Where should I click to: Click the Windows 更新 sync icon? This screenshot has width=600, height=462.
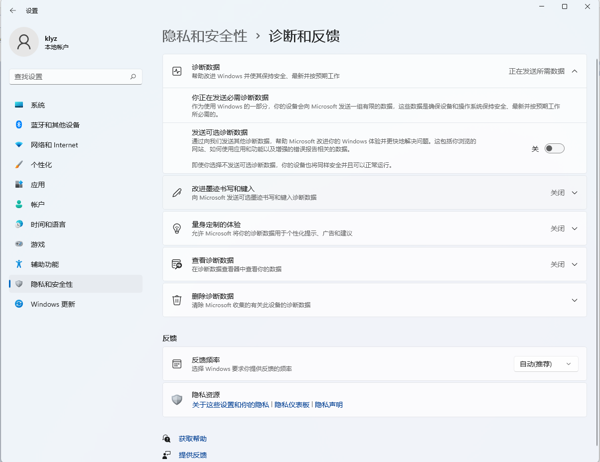pos(19,304)
